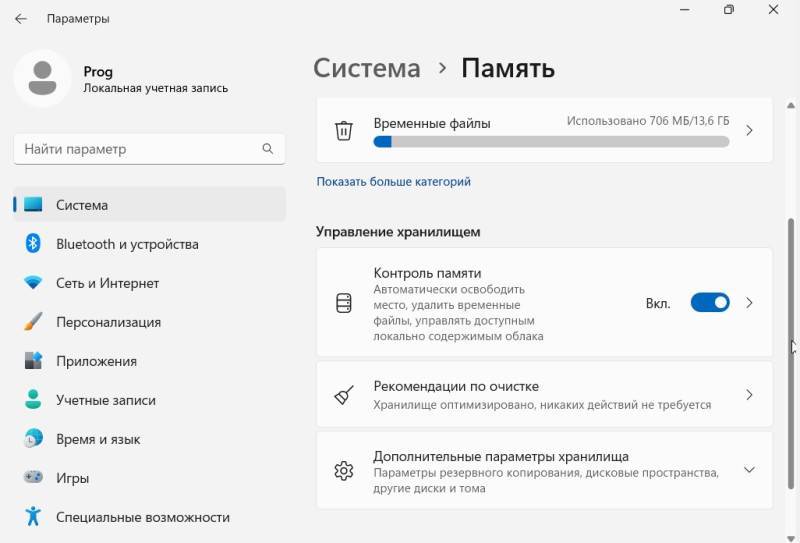Click the Accounts person icon

[x=33, y=400]
